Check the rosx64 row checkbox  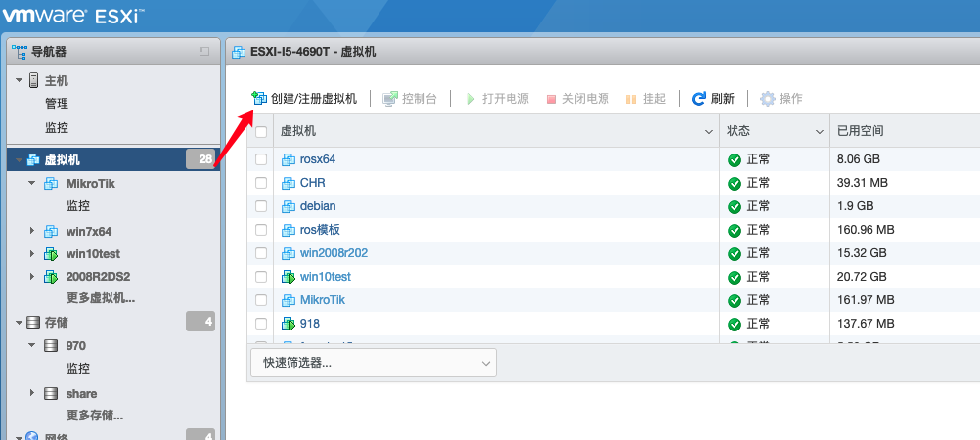pos(261,159)
